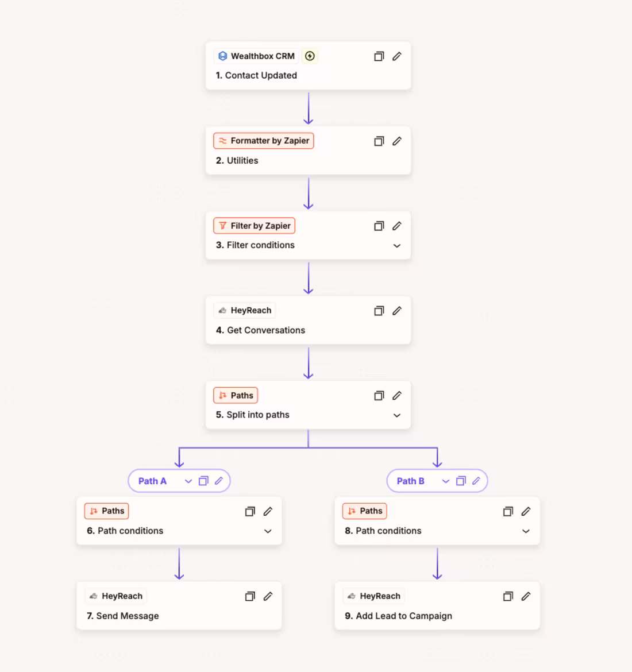The height and width of the screenshot is (672, 632).
Task: Edit the Send Message step
Action: 268,597
